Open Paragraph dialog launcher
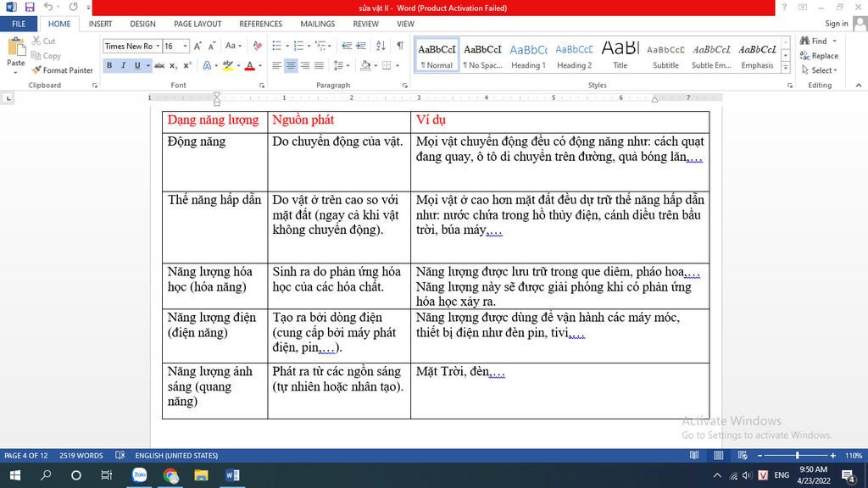The height and width of the screenshot is (488, 868). 404,86
